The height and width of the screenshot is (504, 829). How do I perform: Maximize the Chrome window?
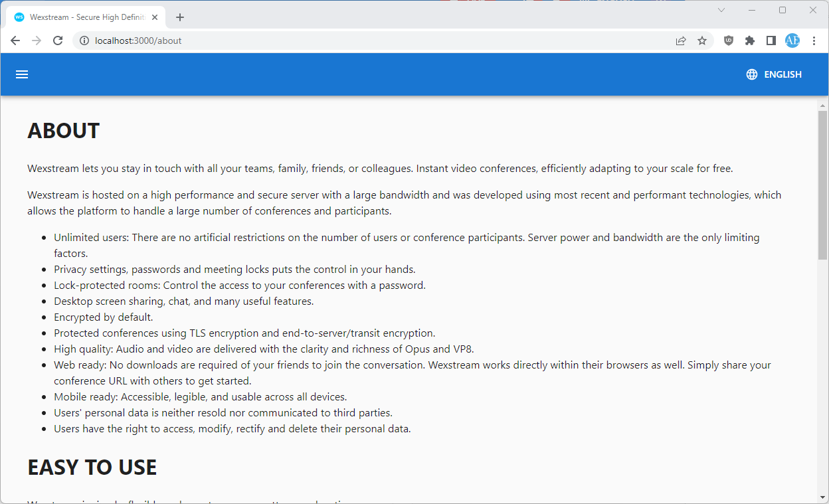(x=783, y=10)
